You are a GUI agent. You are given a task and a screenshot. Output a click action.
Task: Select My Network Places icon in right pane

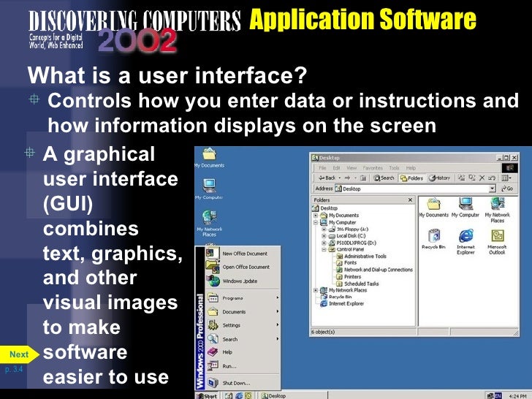point(498,210)
